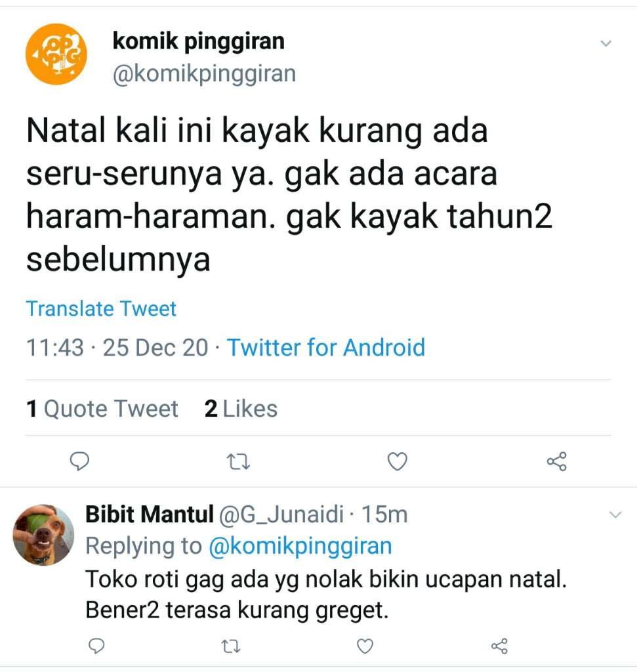Share Bibit Mantul's reply
This screenshot has width=637, height=672.
pyautogui.click(x=499, y=646)
